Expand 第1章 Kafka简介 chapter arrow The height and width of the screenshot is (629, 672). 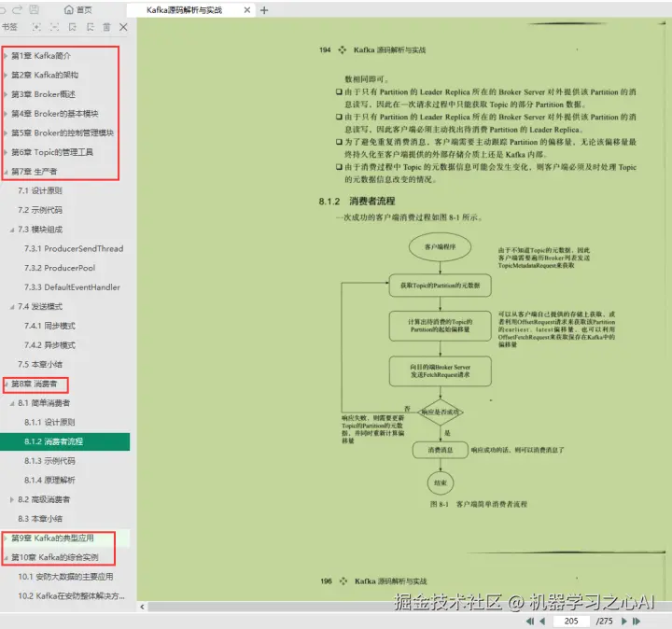[x=6, y=56]
